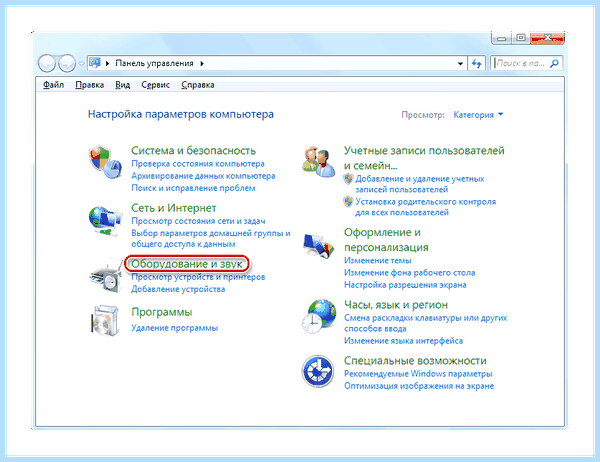Click the magnifier icon in search box
This screenshot has height=462, width=600.
(x=554, y=63)
